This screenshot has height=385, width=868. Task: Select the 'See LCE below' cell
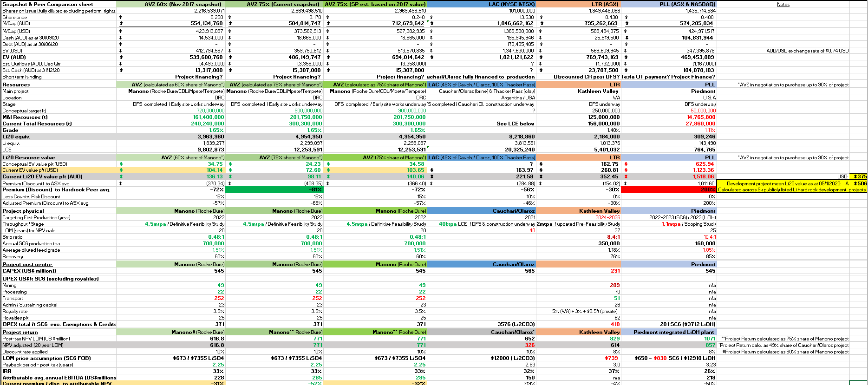tap(515, 124)
